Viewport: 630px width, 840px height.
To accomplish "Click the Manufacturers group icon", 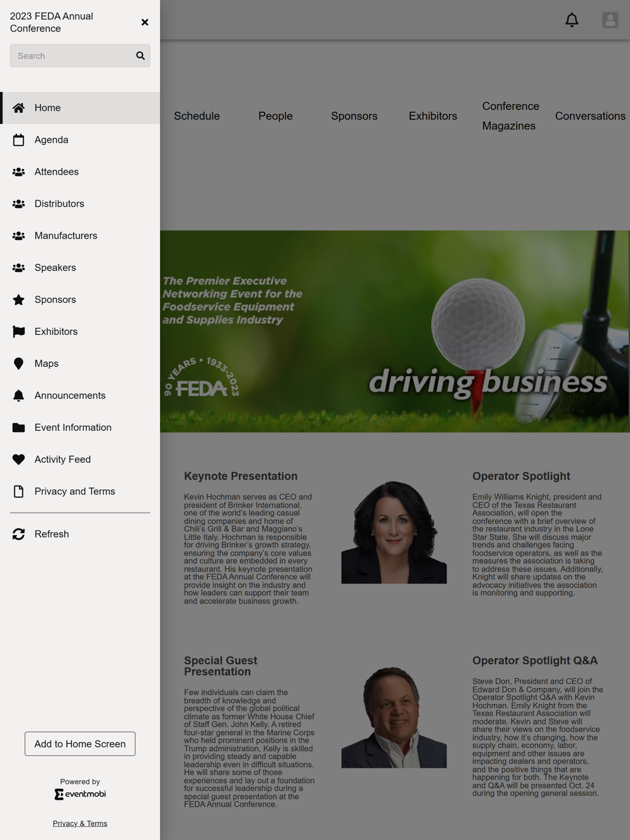I will click(19, 236).
